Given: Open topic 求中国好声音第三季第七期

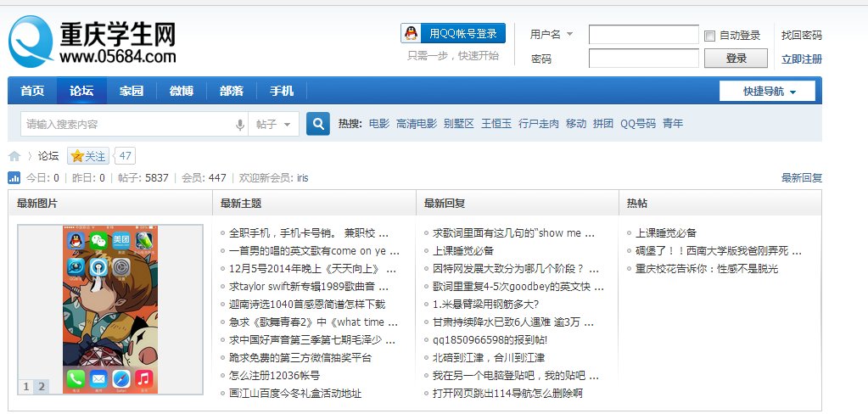Looking at the screenshot, I should [311, 340].
